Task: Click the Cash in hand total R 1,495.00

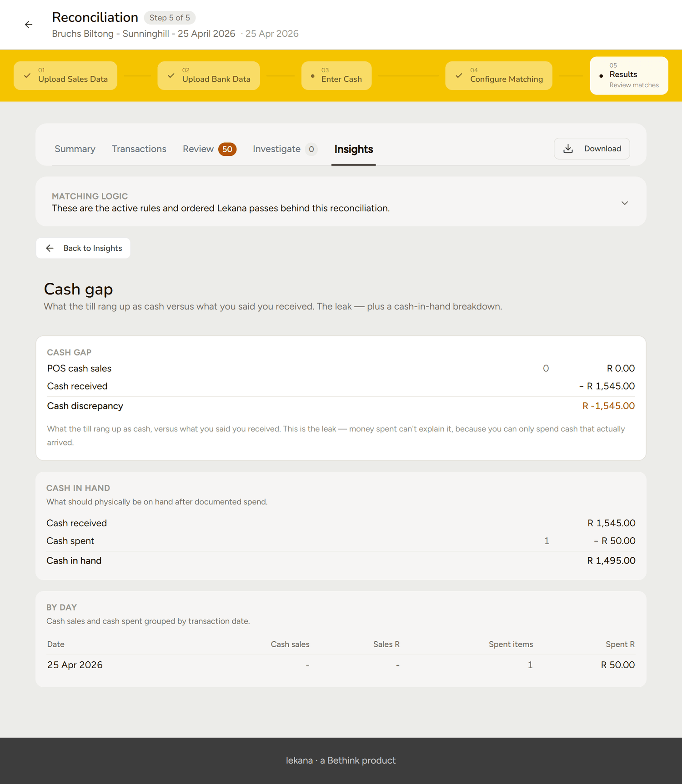Action: [611, 561]
